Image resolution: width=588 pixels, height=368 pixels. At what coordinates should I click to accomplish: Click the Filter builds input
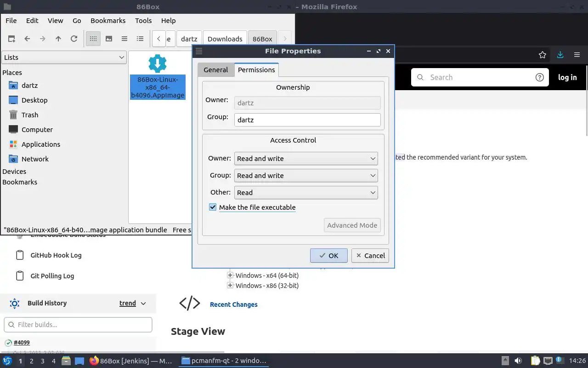(x=78, y=325)
